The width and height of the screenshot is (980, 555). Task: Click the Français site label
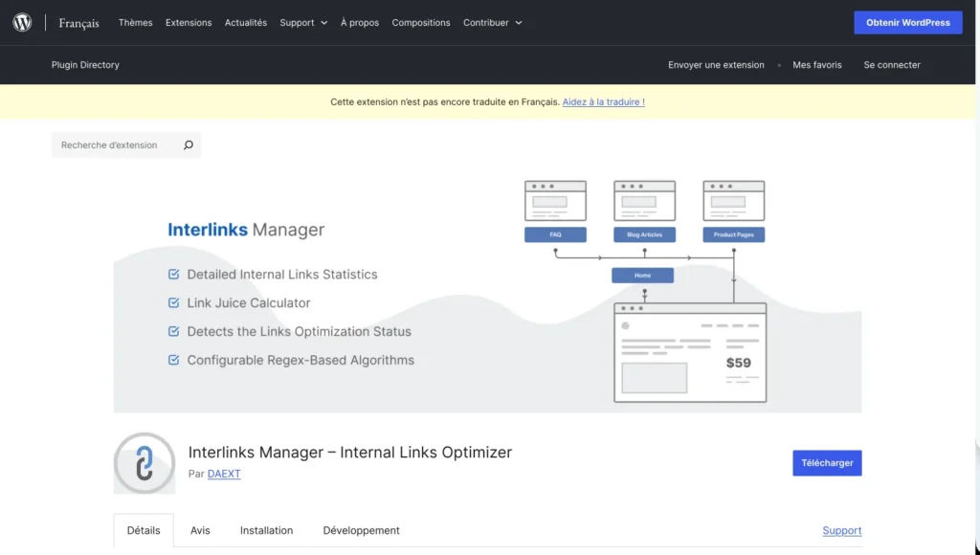[78, 23]
